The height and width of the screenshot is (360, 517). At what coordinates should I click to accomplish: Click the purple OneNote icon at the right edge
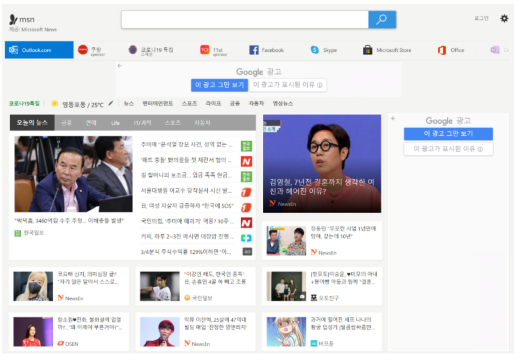(x=495, y=50)
